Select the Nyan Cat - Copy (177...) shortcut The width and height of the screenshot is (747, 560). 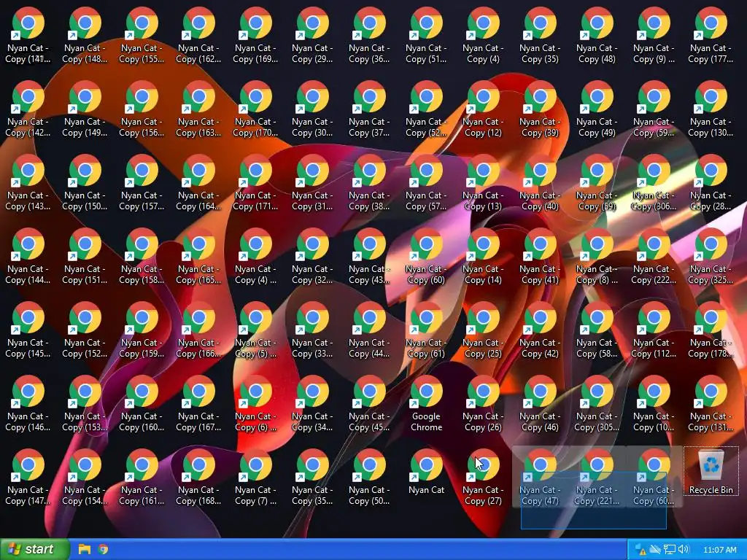tap(711, 36)
